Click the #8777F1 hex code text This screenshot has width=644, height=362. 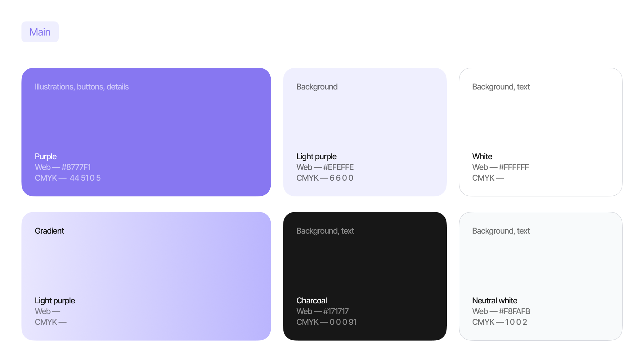76,167
